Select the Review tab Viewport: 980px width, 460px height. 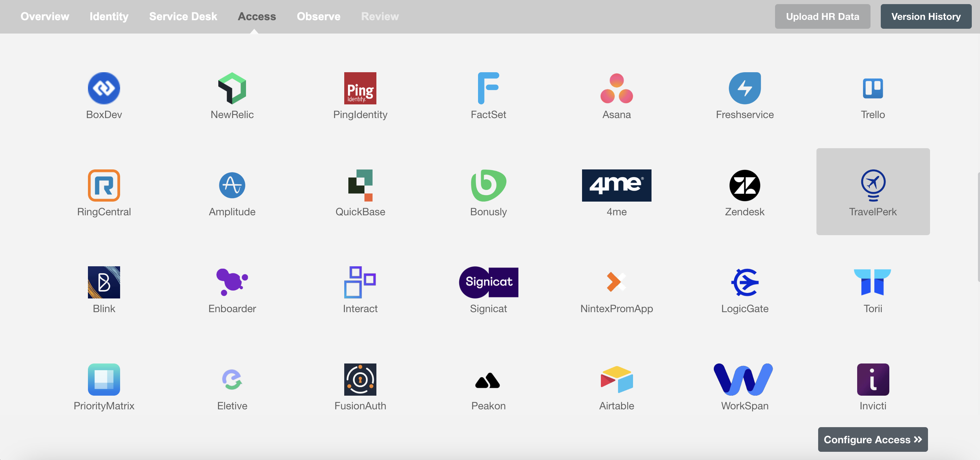(x=380, y=16)
